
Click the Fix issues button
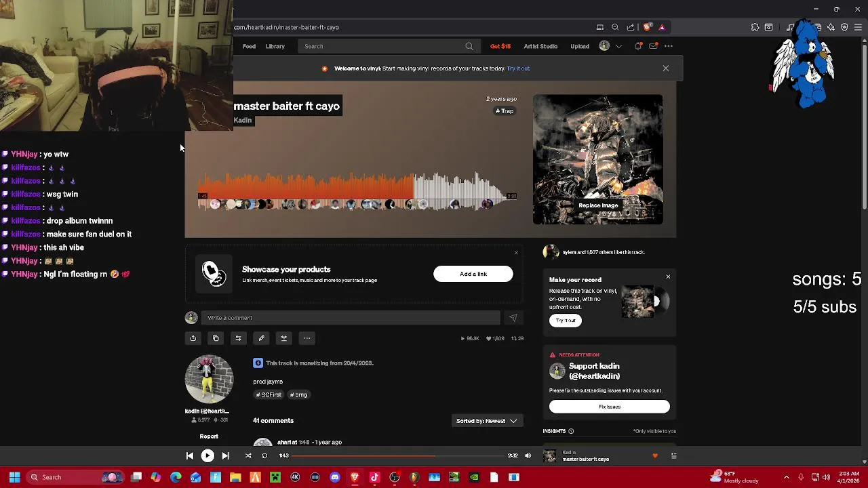[610, 407]
